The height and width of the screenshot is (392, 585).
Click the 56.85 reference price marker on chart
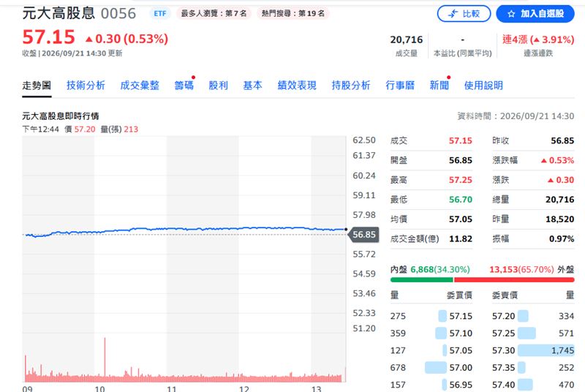tap(364, 235)
